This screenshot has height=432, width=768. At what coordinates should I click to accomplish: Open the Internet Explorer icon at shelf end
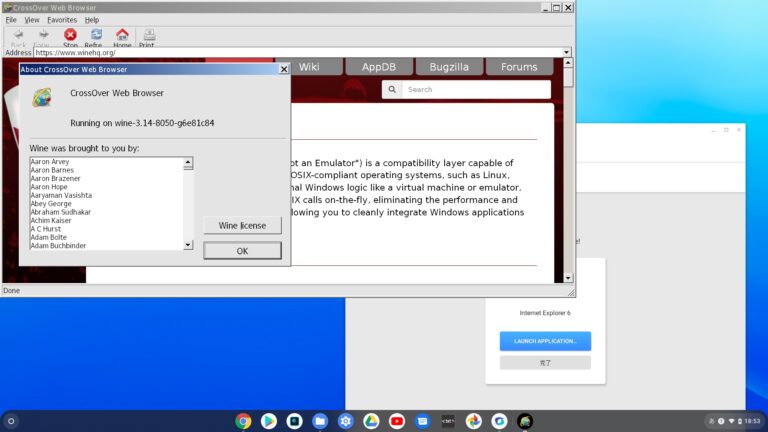(x=525, y=421)
